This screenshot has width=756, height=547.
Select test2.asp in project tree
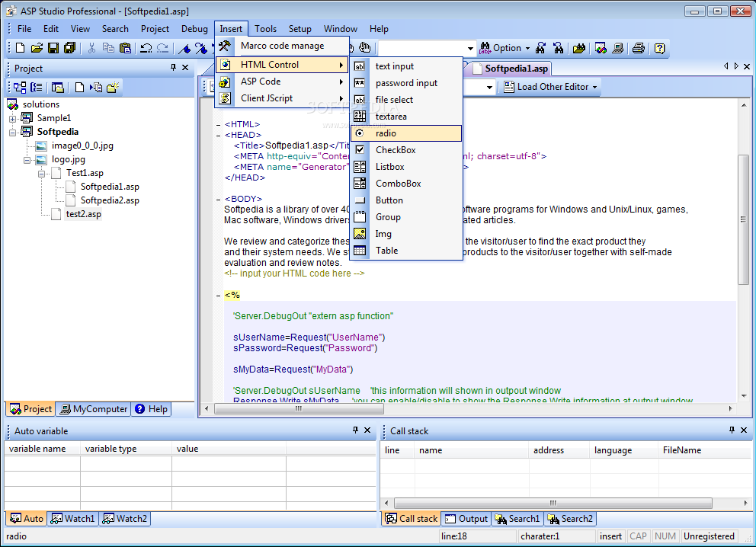tap(83, 214)
